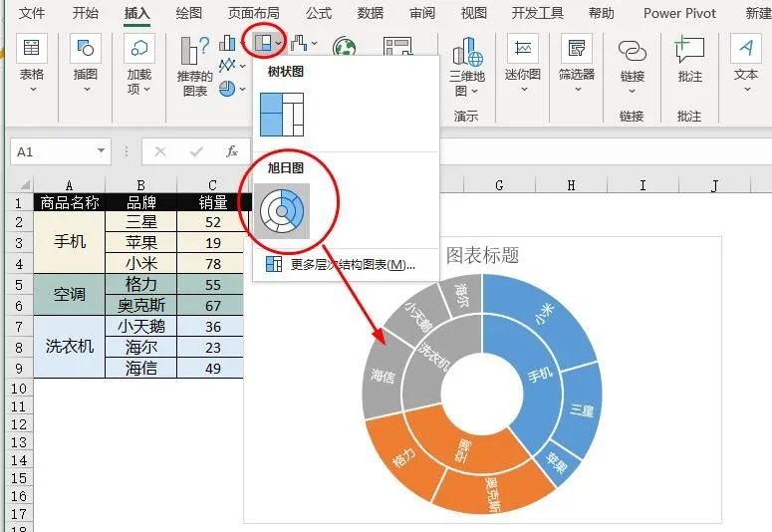
Task: Switch to the 公式 tab
Action: coord(319,13)
